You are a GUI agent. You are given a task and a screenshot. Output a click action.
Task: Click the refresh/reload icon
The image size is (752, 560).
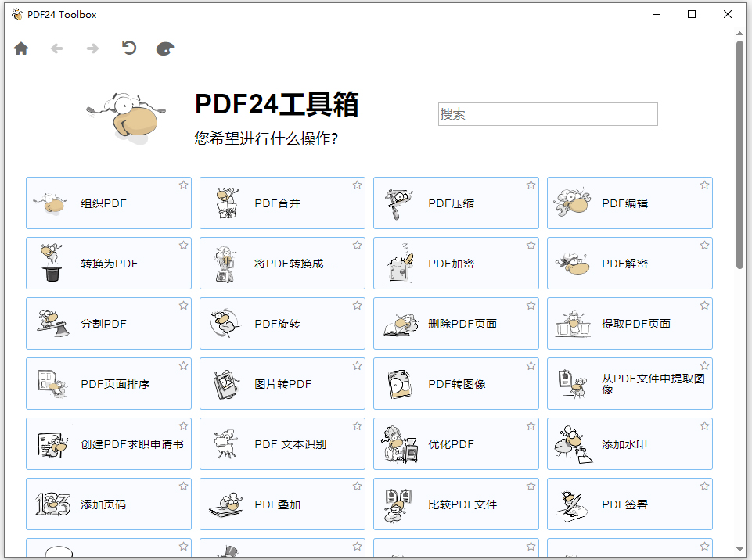pos(128,48)
